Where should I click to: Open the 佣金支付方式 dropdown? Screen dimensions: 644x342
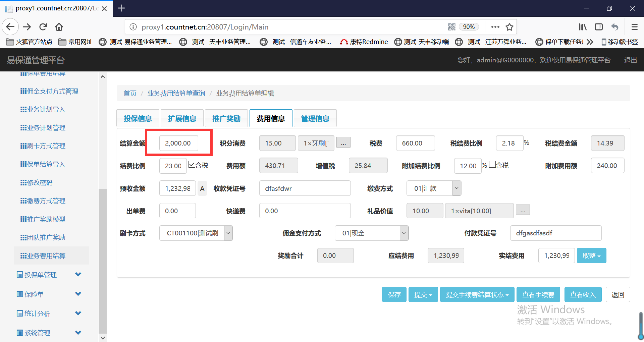(x=404, y=233)
